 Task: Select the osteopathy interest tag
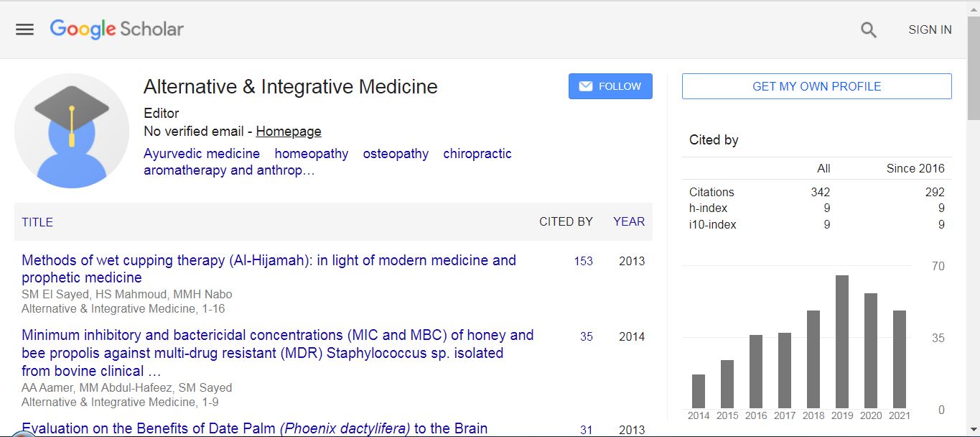396,154
